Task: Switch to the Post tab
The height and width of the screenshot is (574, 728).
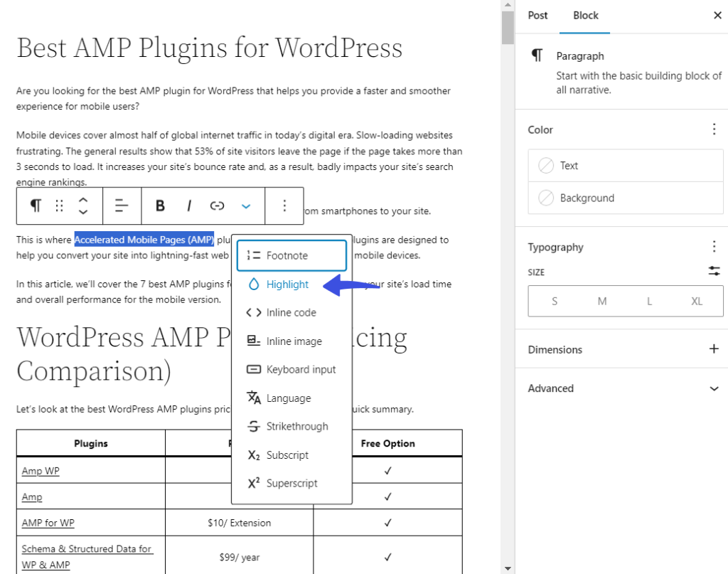Action: pyautogui.click(x=537, y=16)
